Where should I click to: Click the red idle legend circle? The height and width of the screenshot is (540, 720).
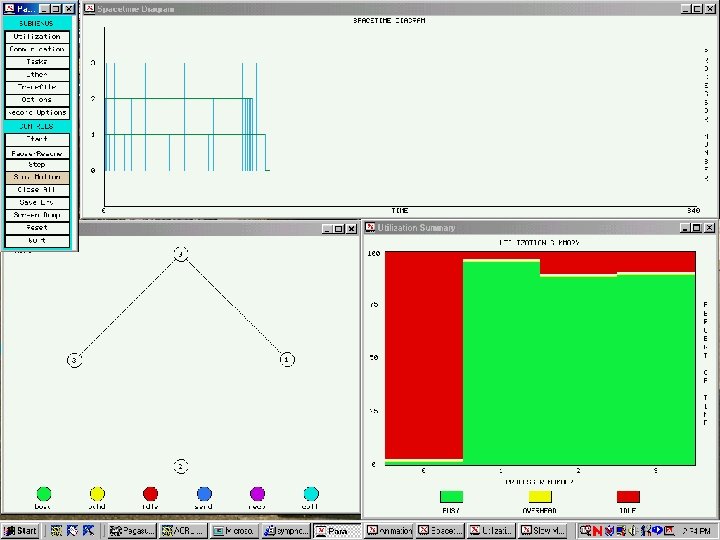tap(151, 494)
